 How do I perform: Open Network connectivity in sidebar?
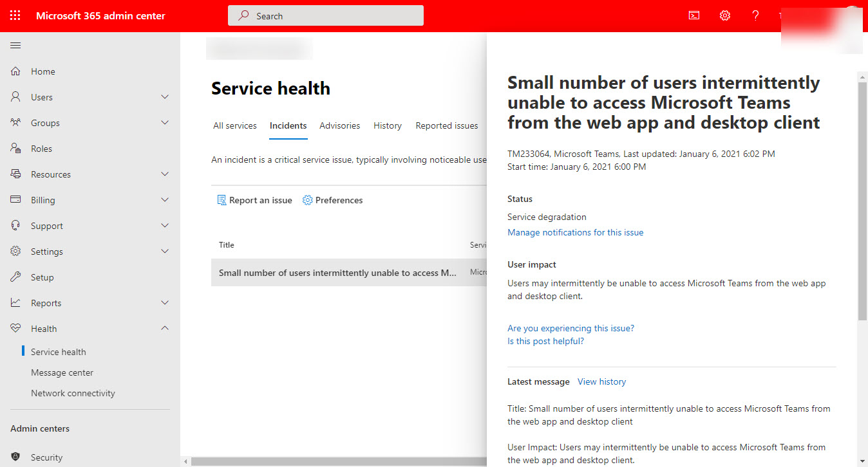point(73,393)
